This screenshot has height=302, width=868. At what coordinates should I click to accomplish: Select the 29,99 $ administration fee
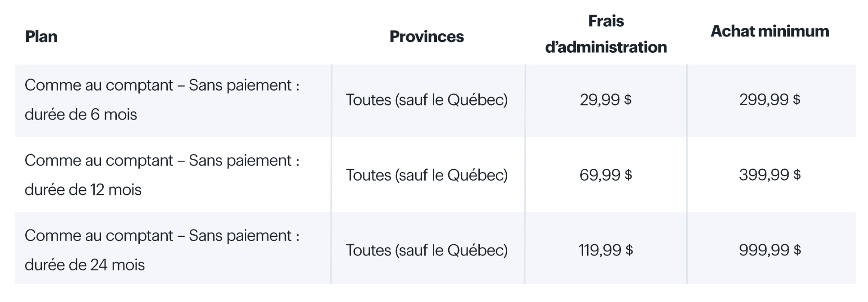(x=606, y=100)
